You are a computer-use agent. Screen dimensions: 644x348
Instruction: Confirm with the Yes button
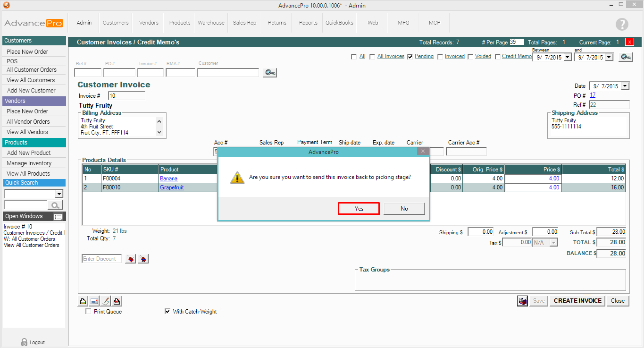click(x=359, y=208)
